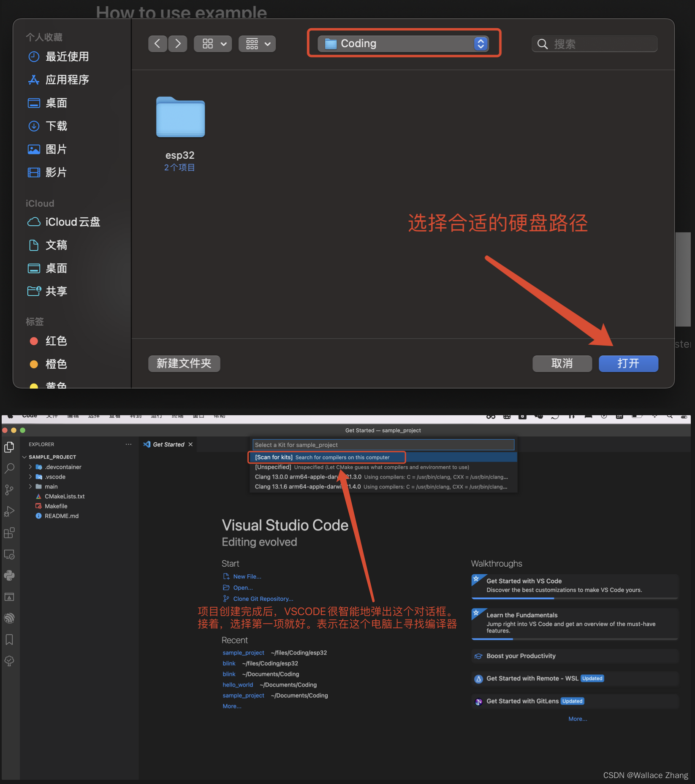Image resolution: width=695 pixels, height=784 pixels.
Task: Open the Explorer icon in VS Code activity bar
Action: pyautogui.click(x=9, y=447)
